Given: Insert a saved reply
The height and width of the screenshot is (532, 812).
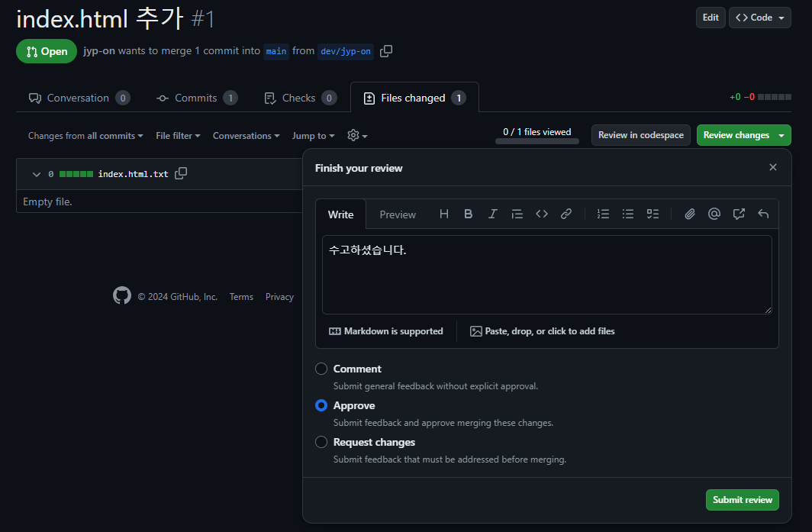Looking at the screenshot, I should coord(763,214).
